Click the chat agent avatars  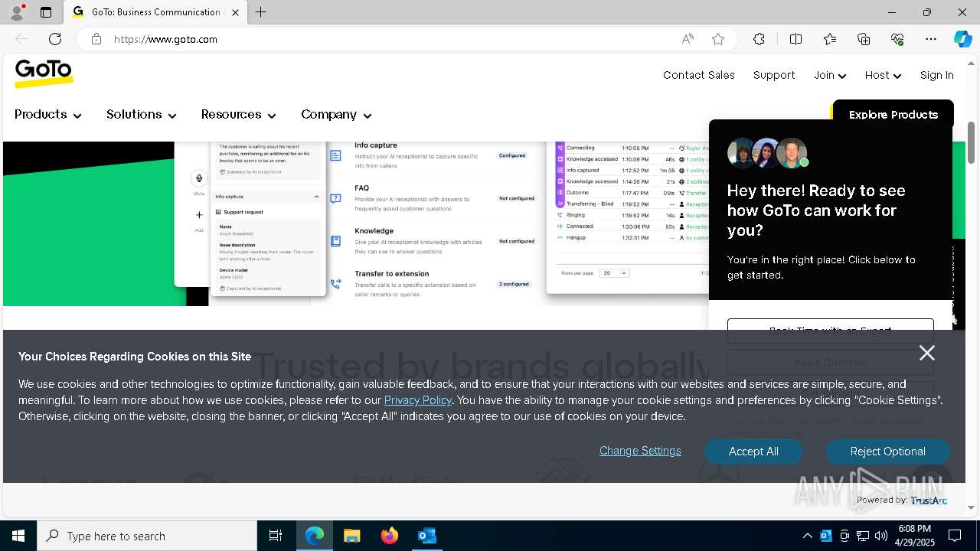coord(767,153)
